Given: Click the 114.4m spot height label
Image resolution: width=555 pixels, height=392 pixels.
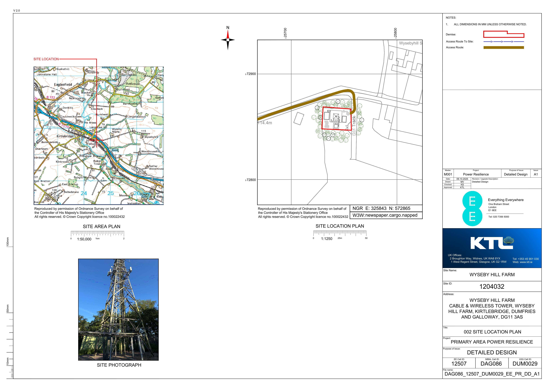Looking at the screenshot, I should (x=265, y=123).
